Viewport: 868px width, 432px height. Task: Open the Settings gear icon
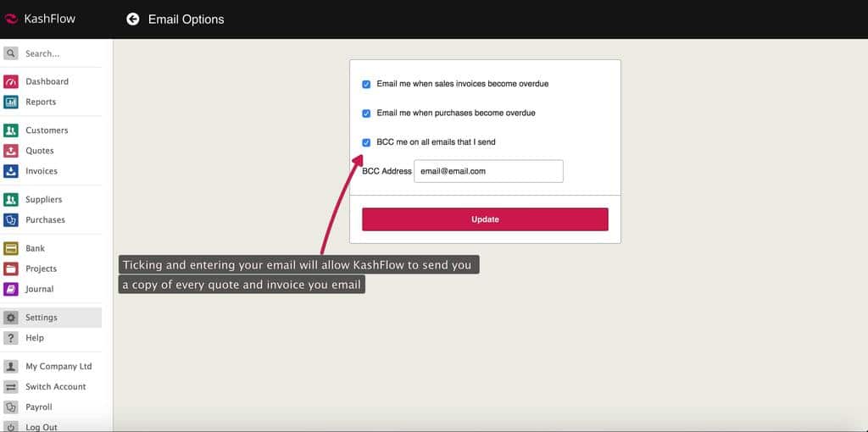pos(11,318)
